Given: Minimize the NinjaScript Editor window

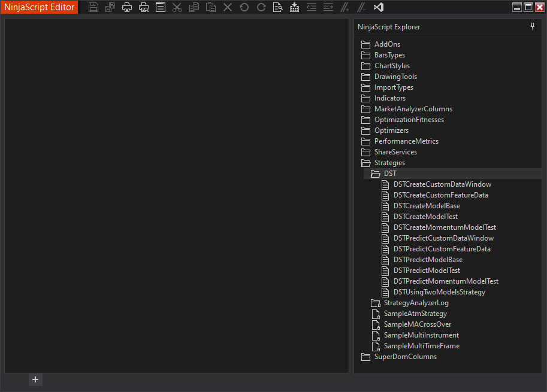Looking at the screenshot, I should click(517, 7).
